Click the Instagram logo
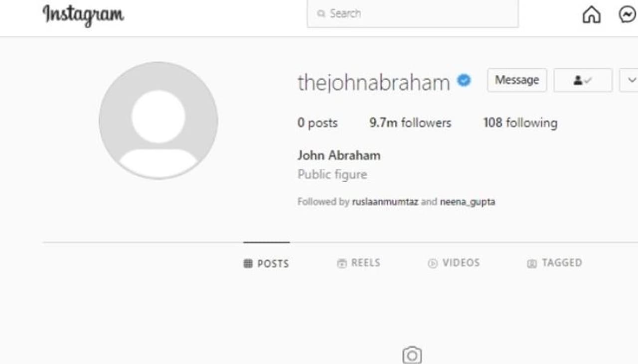 click(83, 15)
